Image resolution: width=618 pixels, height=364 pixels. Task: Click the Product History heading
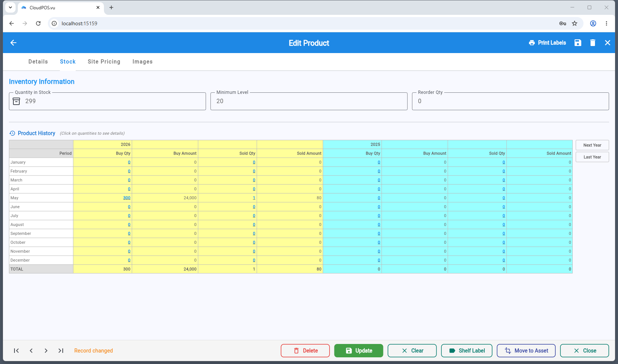click(36, 133)
